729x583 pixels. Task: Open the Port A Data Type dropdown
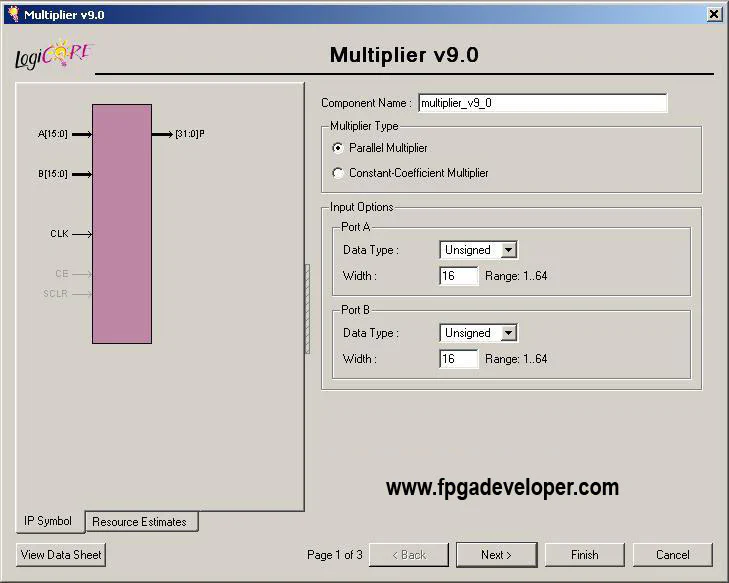[x=508, y=250]
